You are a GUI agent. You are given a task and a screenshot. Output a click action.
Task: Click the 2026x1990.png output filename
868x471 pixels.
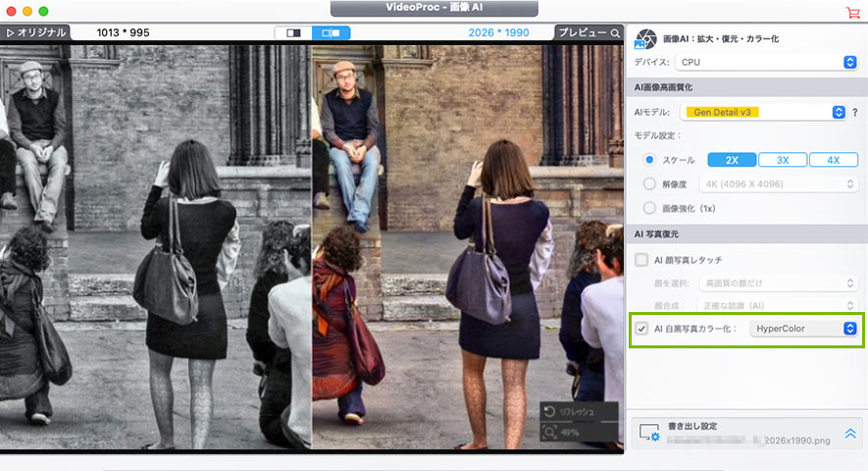[797, 441]
